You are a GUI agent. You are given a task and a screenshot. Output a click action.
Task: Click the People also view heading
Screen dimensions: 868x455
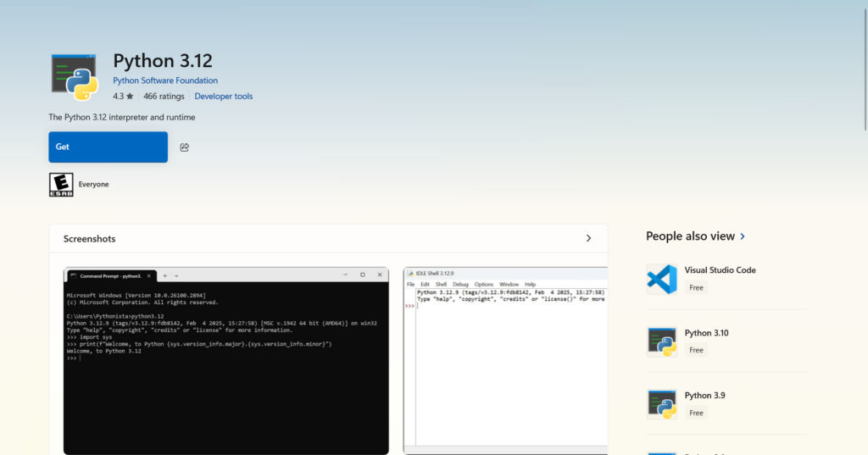tap(690, 236)
